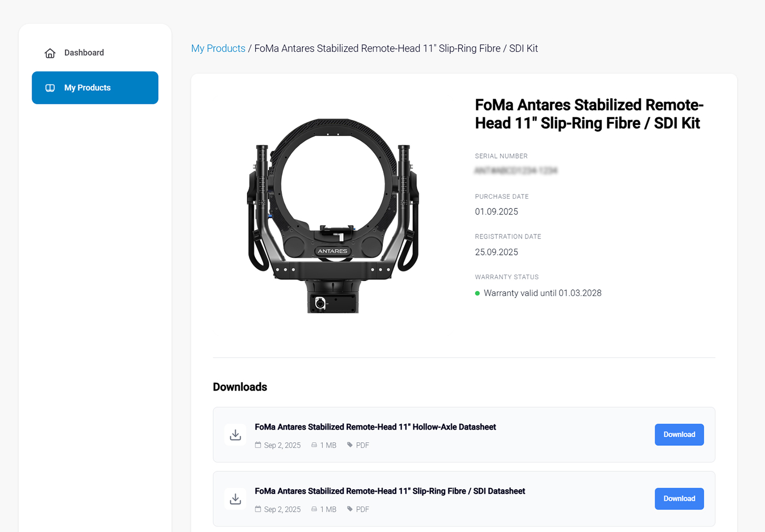Click the green warranty status dot
765x532 pixels.
[x=477, y=294]
